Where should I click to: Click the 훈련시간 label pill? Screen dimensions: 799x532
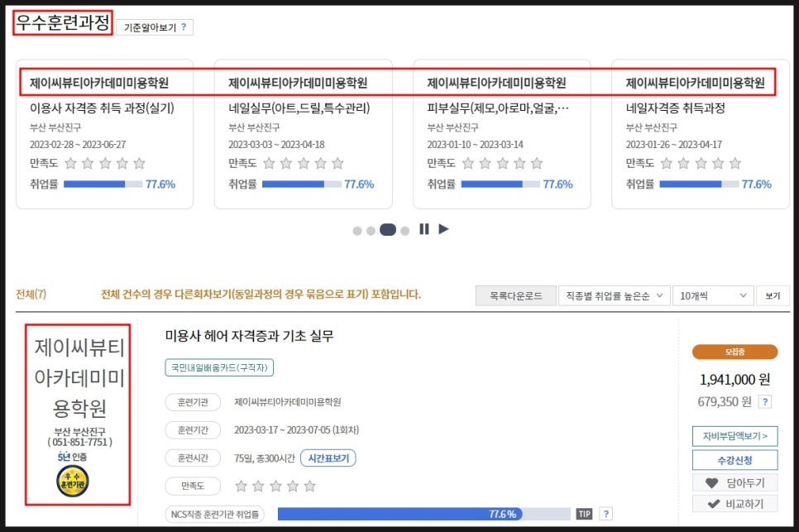[x=193, y=458]
